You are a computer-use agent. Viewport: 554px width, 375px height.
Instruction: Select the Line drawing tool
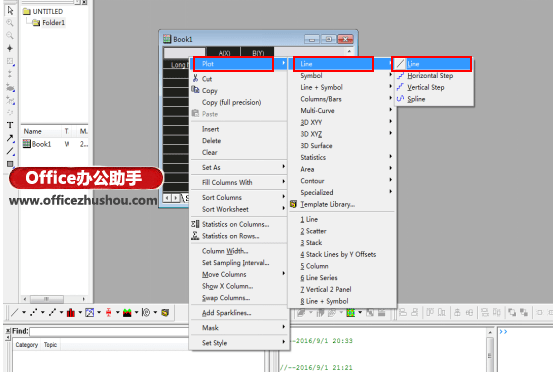(10, 151)
